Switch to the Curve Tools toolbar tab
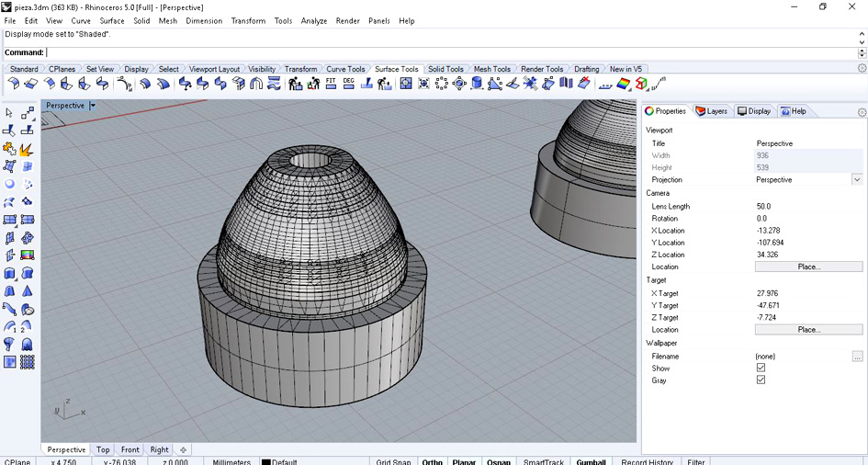This screenshot has width=868, height=465. [x=345, y=69]
